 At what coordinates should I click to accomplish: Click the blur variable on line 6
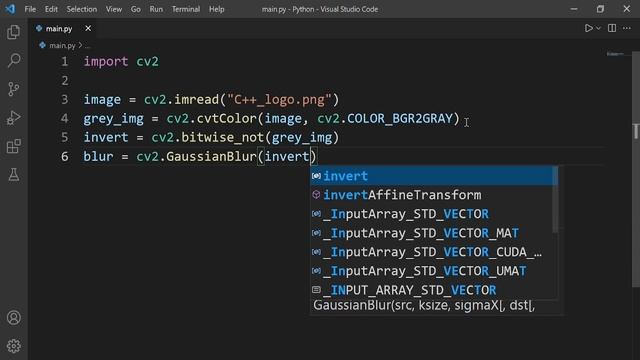[98, 156]
